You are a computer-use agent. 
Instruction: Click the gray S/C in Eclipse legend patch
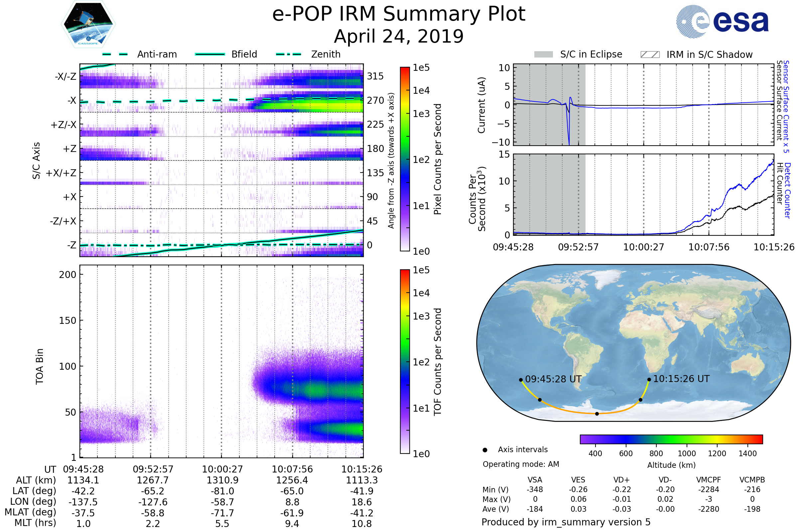click(543, 55)
